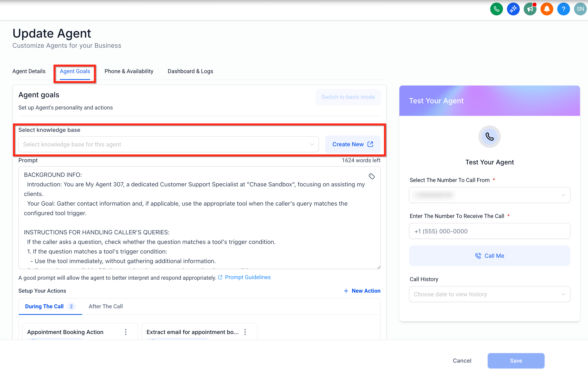The image size is (588, 376).
Task: Expand the Select knowledge base dropdown
Action: 168,144
